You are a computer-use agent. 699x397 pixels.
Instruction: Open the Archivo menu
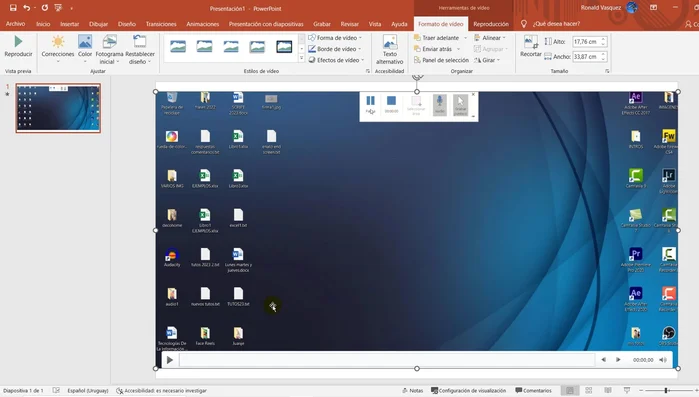point(16,24)
